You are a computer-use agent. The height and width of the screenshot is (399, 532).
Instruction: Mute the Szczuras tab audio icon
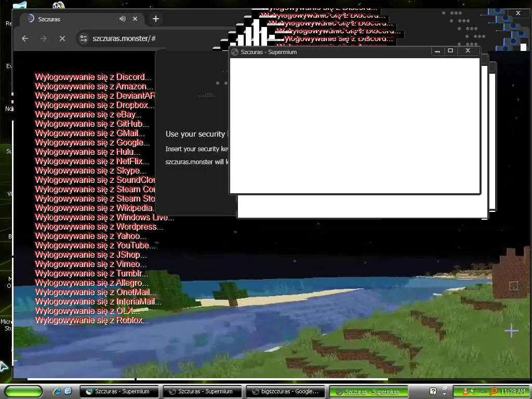pyautogui.click(x=123, y=19)
